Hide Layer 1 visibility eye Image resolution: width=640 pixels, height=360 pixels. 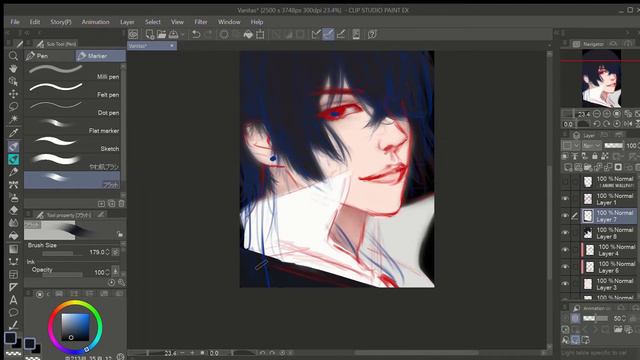[x=565, y=199]
